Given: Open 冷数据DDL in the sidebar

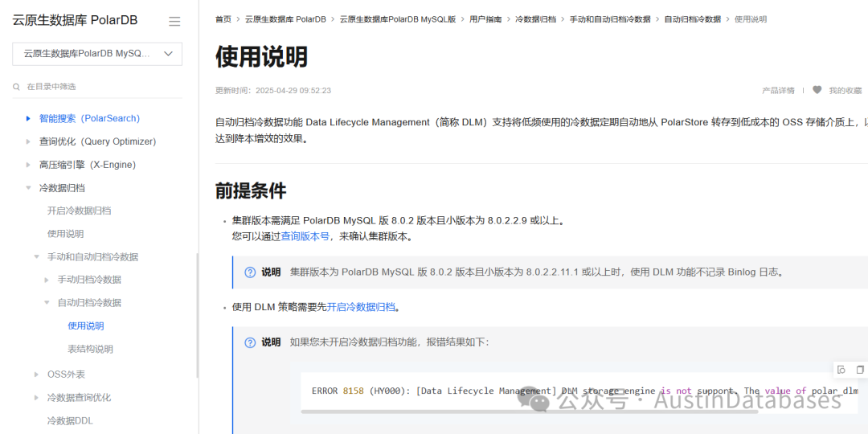Looking at the screenshot, I should point(70,421).
